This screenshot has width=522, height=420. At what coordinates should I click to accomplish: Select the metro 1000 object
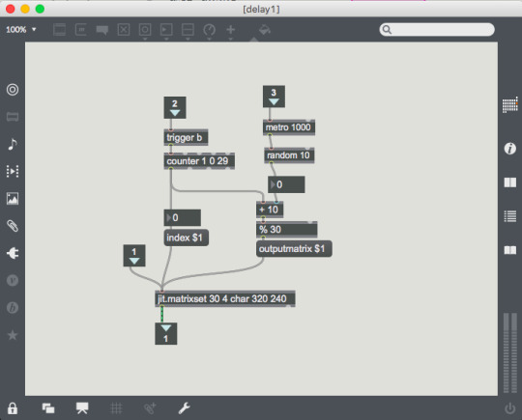pos(289,127)
